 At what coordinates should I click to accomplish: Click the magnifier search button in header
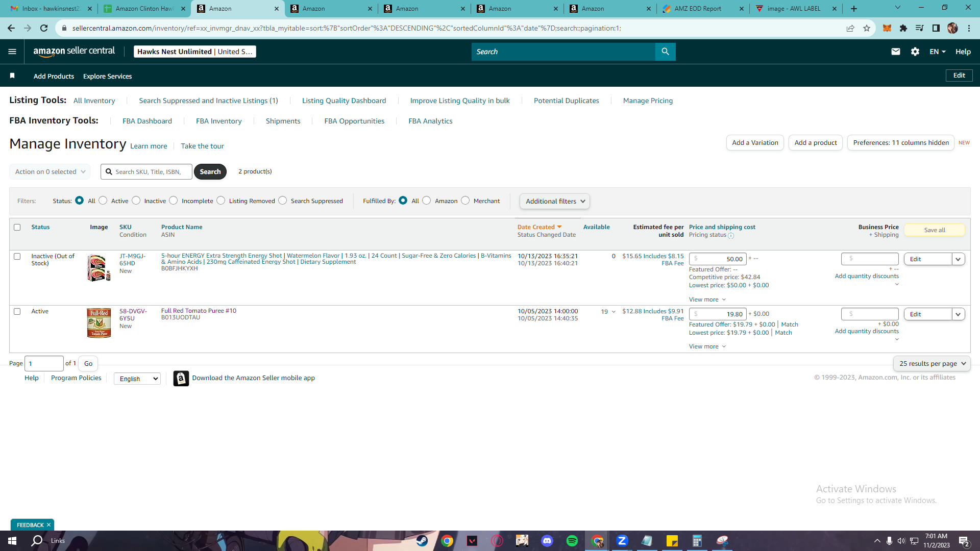(x=665, y=52)
